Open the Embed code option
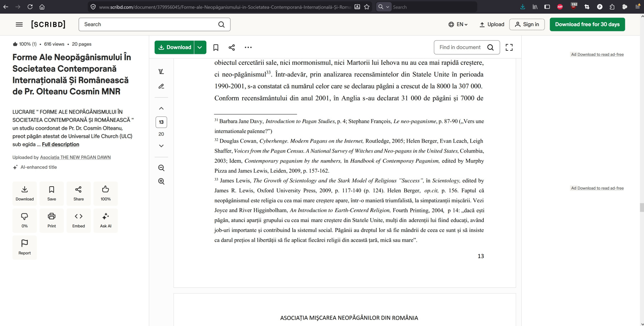 point(79,220)
